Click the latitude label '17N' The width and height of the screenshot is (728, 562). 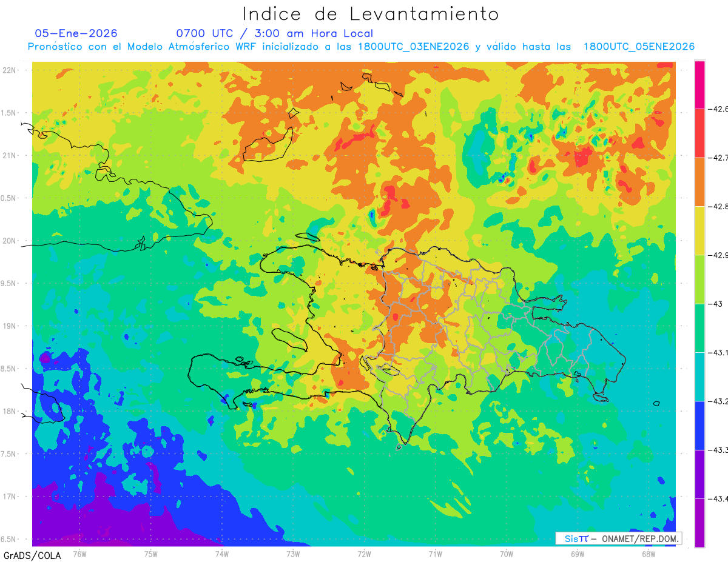[10, 497]
